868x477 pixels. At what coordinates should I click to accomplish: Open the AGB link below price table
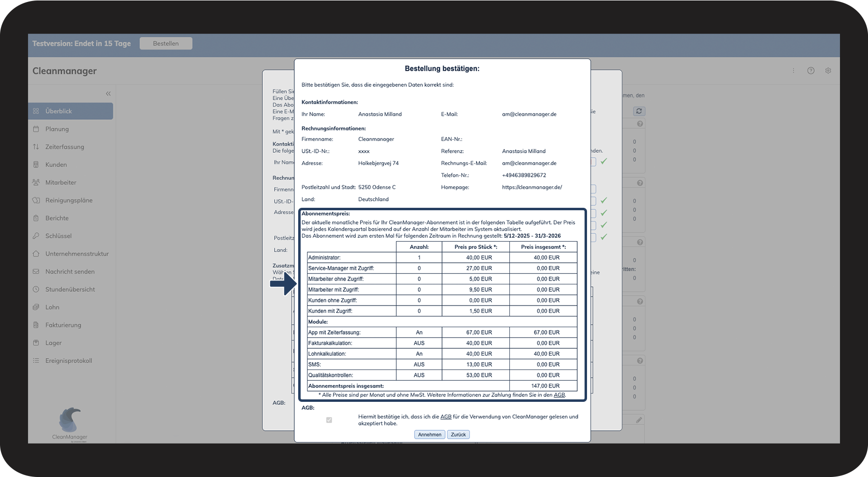[560, 395]
